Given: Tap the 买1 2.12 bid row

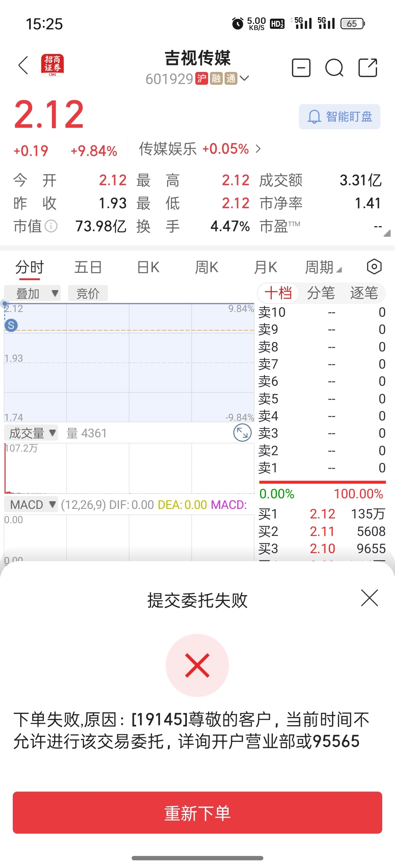Looking at the screenshot, I should click(322, 514).
